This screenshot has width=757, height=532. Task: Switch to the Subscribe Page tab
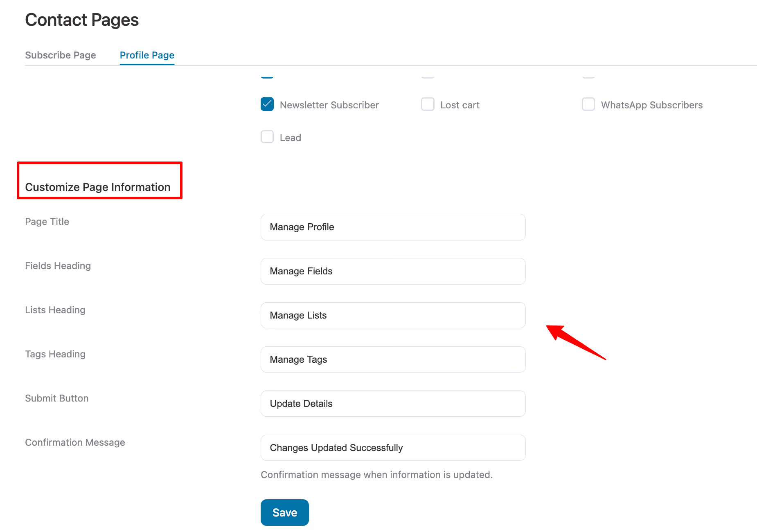click(61, 55)
